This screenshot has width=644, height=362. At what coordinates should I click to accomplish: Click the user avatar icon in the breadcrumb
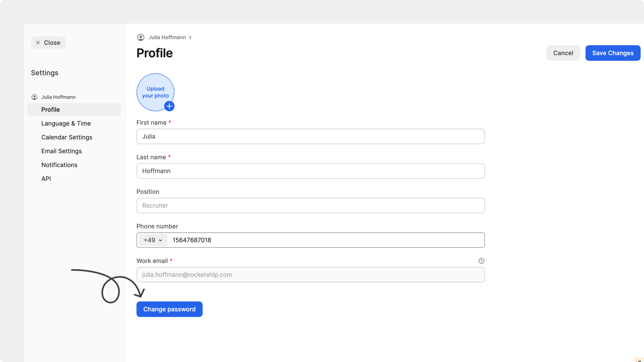pos(141,37)
